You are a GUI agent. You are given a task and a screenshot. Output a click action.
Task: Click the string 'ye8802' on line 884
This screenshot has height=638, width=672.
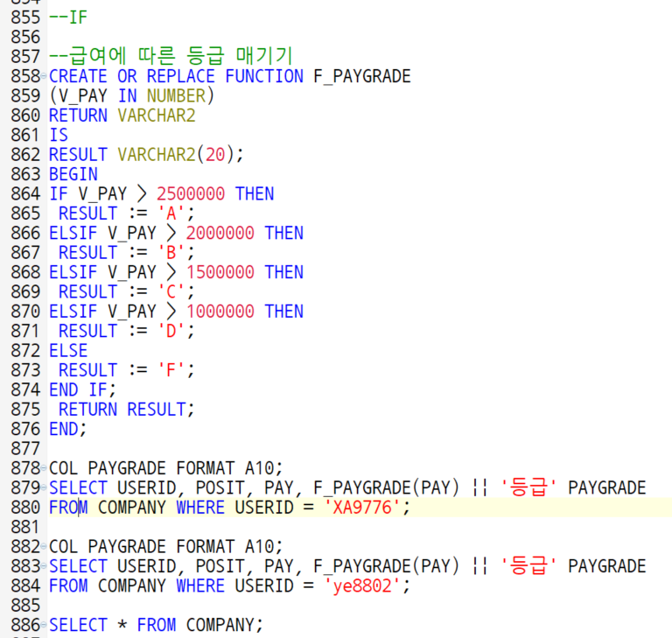363,586
